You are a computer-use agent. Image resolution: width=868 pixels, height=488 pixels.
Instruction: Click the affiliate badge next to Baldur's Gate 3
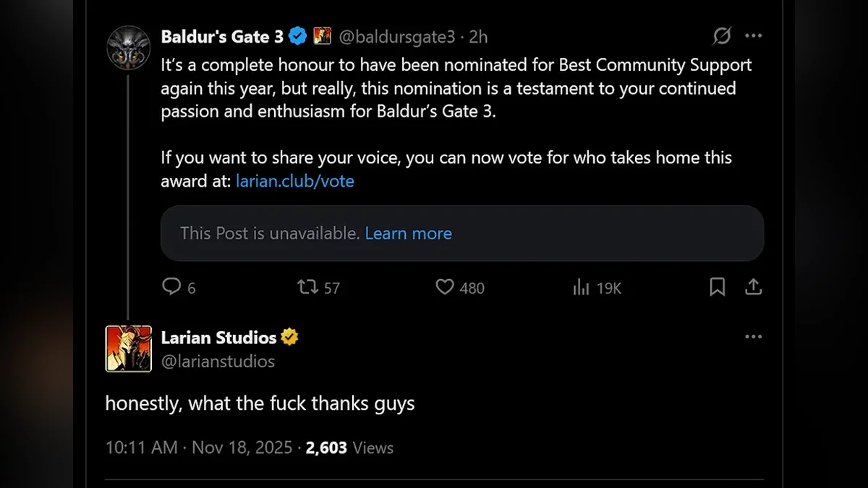322,35
